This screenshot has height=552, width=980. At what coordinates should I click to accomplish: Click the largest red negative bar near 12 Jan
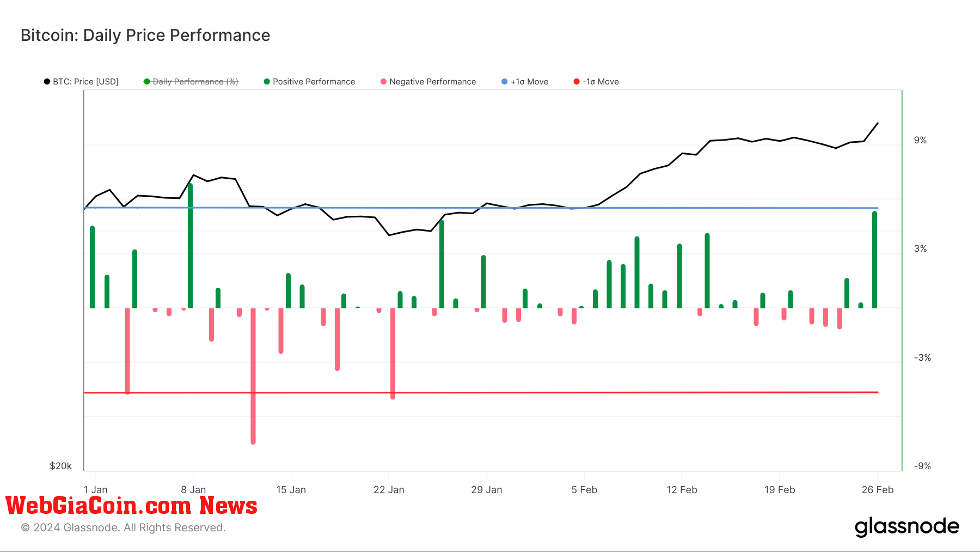[x=253, y=376]
